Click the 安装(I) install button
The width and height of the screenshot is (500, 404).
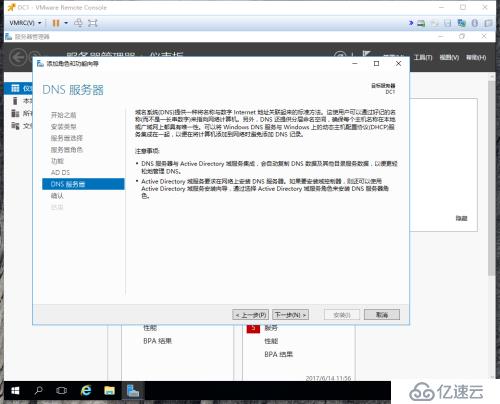(x=342, y=315)
